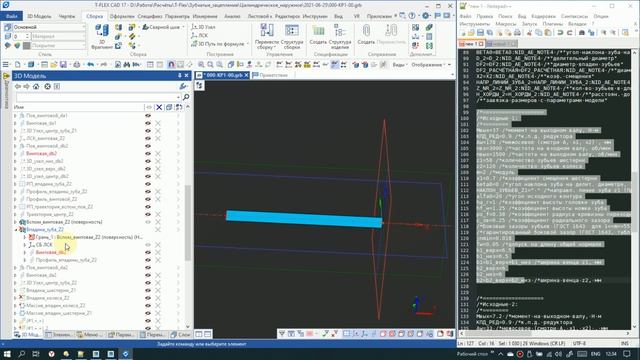Open the Отображение dropdown in the toolbar
Image resolution: width=640 pixels, height=360 pixels.
431,64
